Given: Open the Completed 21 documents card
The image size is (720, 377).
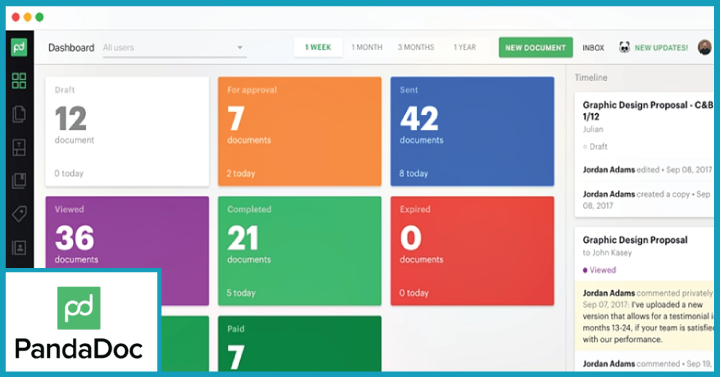Looking at the screenshot, I should point(299,251).
